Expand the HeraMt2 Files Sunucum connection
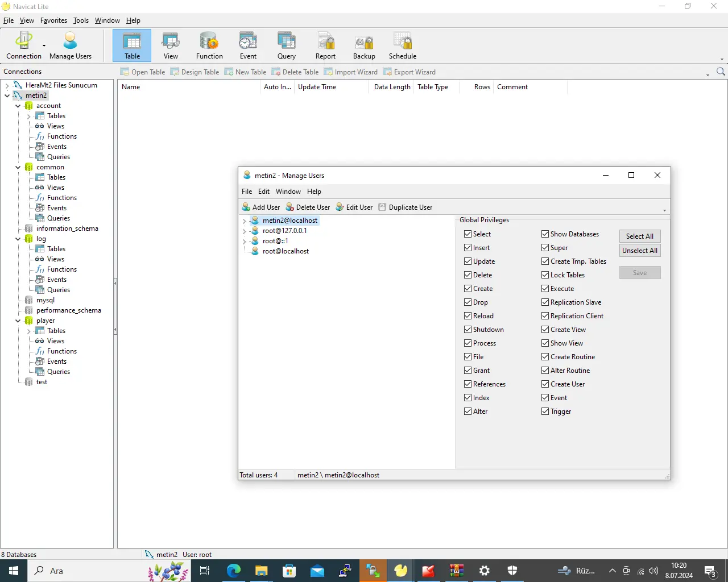 [x=7, y=86]
